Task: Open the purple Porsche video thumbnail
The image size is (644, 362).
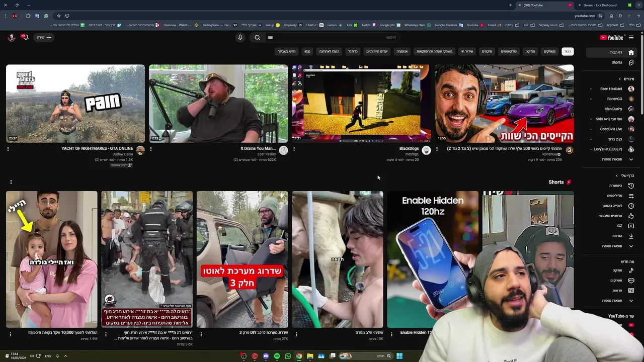Action: coord(504,104)
